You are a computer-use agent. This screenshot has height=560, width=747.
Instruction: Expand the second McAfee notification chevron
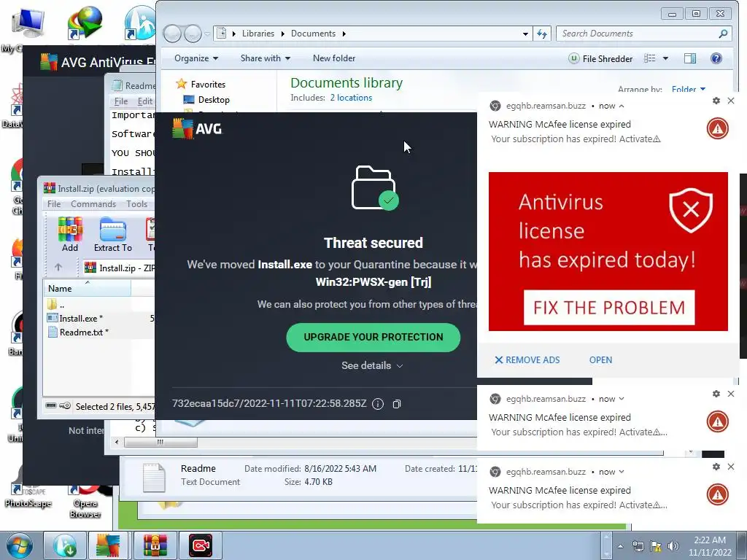coord(622,399)
